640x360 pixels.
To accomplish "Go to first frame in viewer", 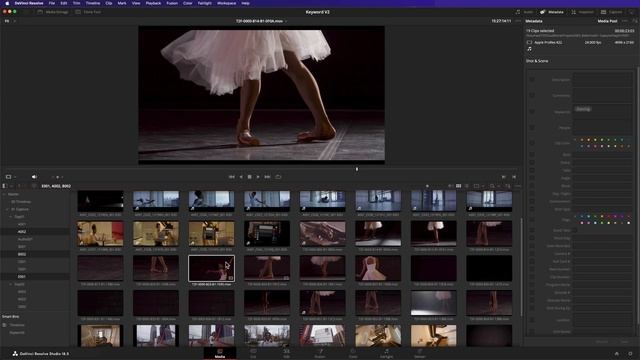I will [231, 177].
